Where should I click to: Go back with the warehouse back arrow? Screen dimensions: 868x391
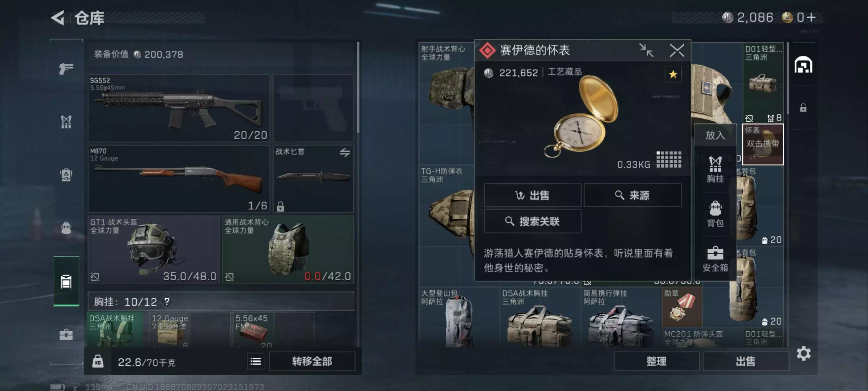pyautogui.click(x=58, y=18)
